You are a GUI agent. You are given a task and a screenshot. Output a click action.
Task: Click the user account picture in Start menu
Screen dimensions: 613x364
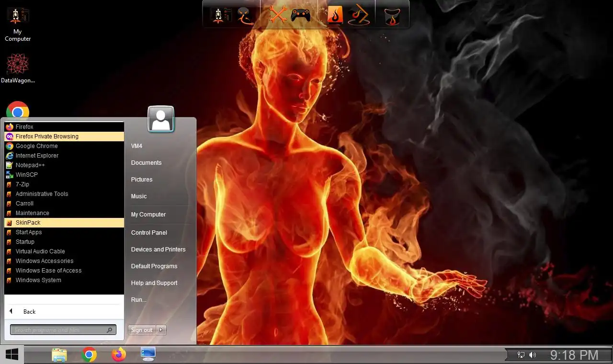(x=161, y=119)
